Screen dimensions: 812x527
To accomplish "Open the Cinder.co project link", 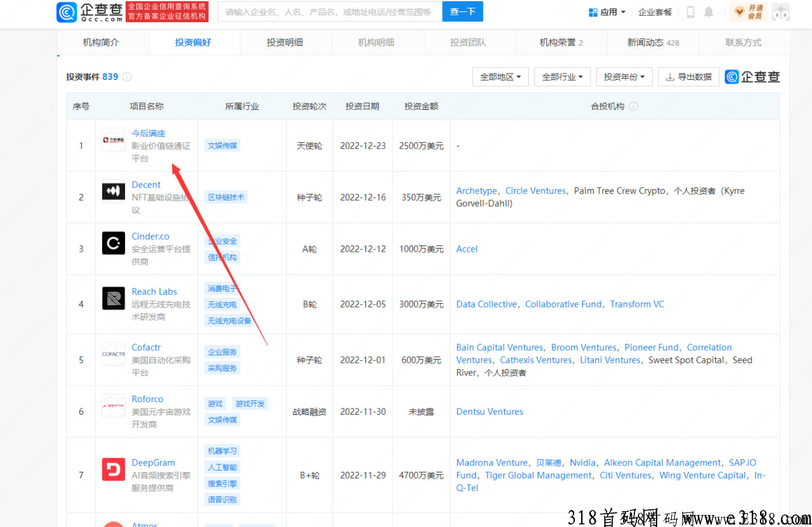I will tap(150, 237).
